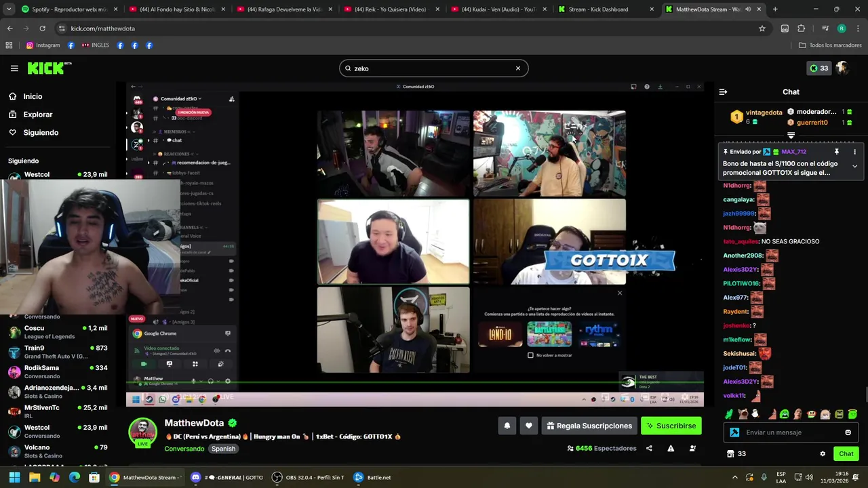Follow channel with heart button
The width and height of the screenshot is (868, 488).
tap(529, 426)
